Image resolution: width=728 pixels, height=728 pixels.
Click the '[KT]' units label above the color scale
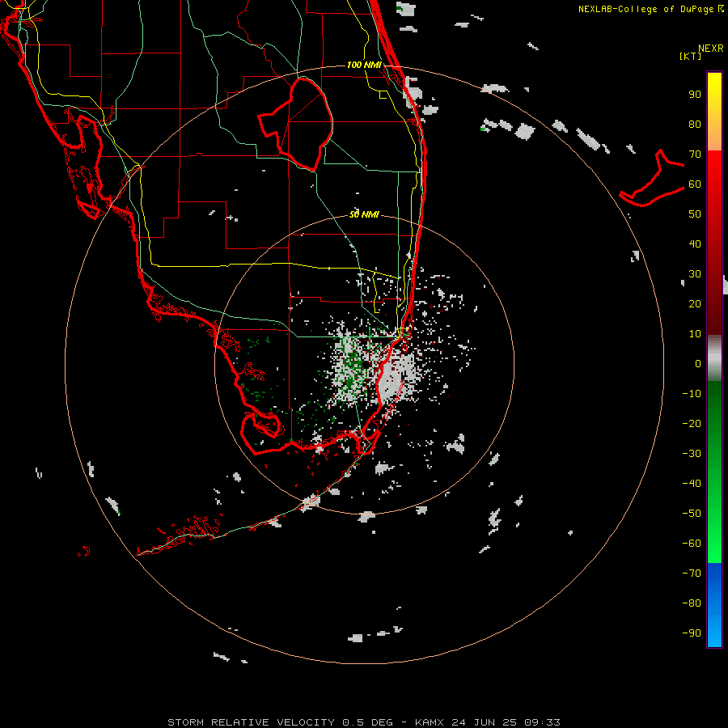click(x=691, y=56)
